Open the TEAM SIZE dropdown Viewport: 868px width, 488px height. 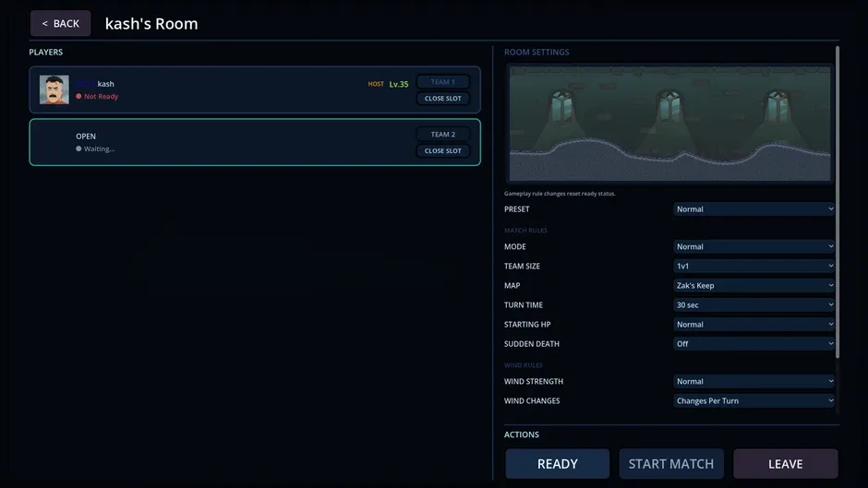(754, 266)
